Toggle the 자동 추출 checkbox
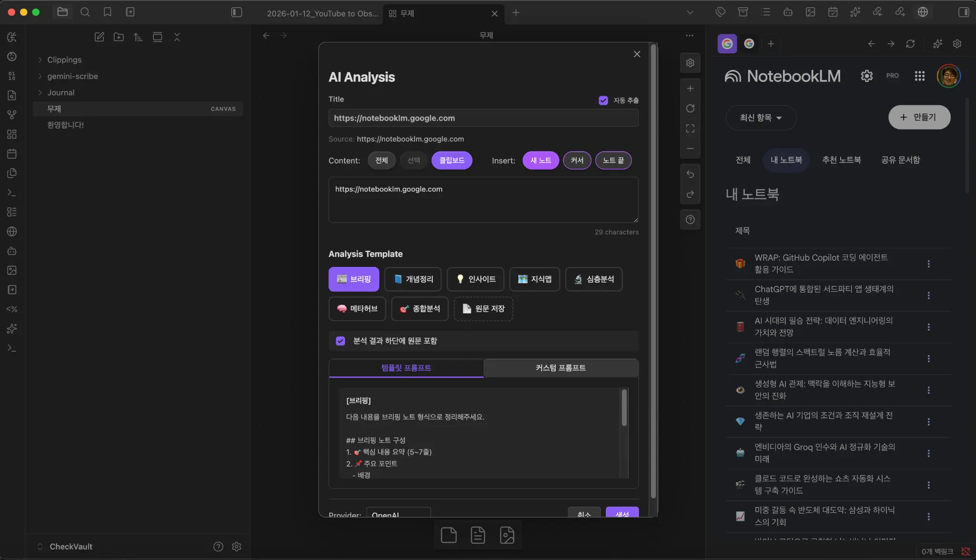The height and width of the screenshot is (560, 976). click(603, 101)
